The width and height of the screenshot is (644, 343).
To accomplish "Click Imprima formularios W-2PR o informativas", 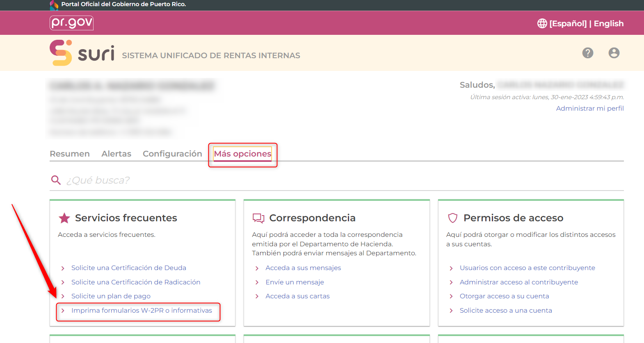I will 142,311.
